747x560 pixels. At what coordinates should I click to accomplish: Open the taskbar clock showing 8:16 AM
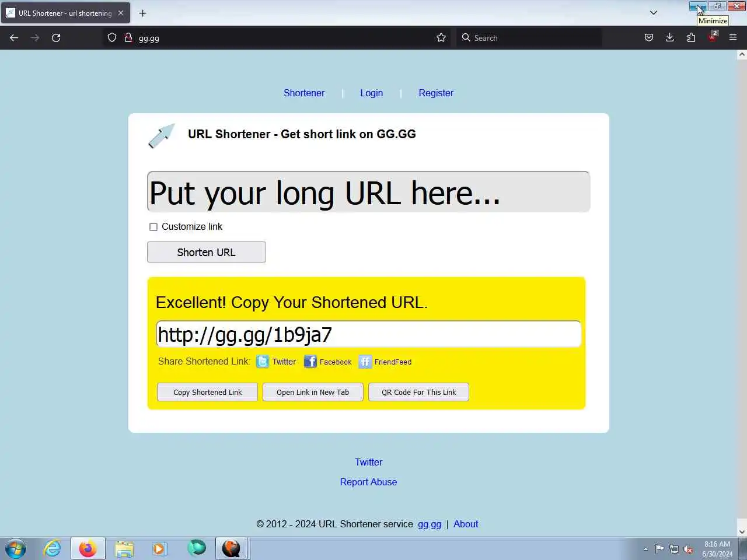coord(717,549)
